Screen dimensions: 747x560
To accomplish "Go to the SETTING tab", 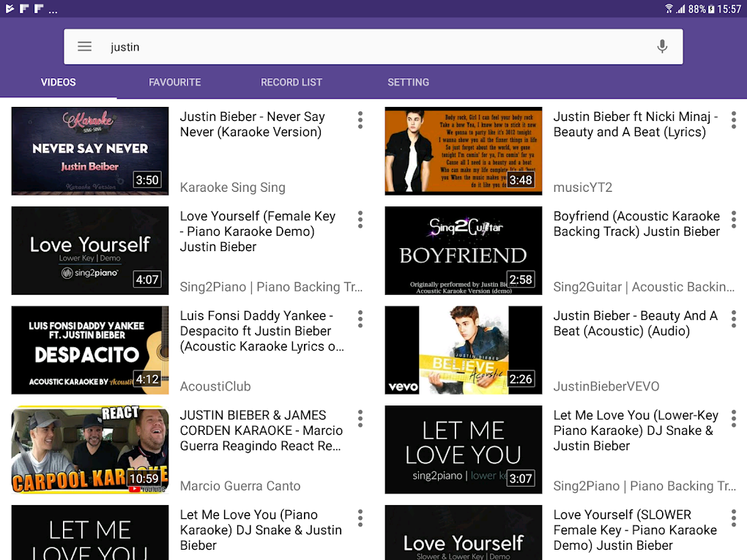I will (x=408, y=82).
